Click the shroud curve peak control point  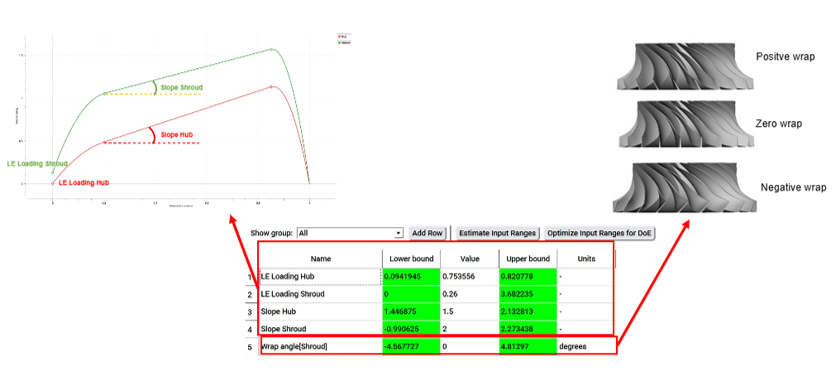(x=271, y=49)
